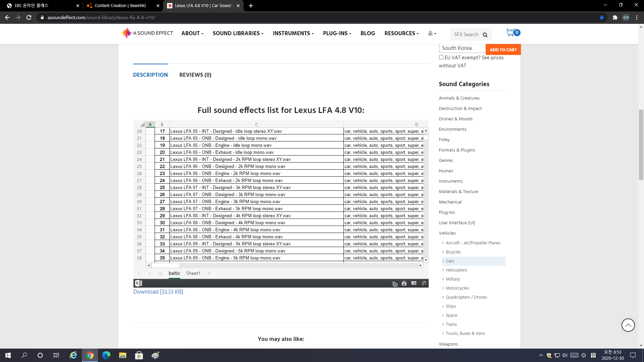This screenshot has height=362, width=644.
Task: Click the taskbar clock showing 8:53
Action: click(x=612, y=355)
